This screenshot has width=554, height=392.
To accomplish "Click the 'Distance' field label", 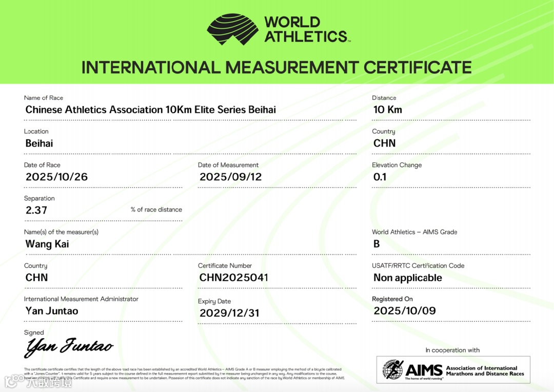I will click(x=384, y=98).
